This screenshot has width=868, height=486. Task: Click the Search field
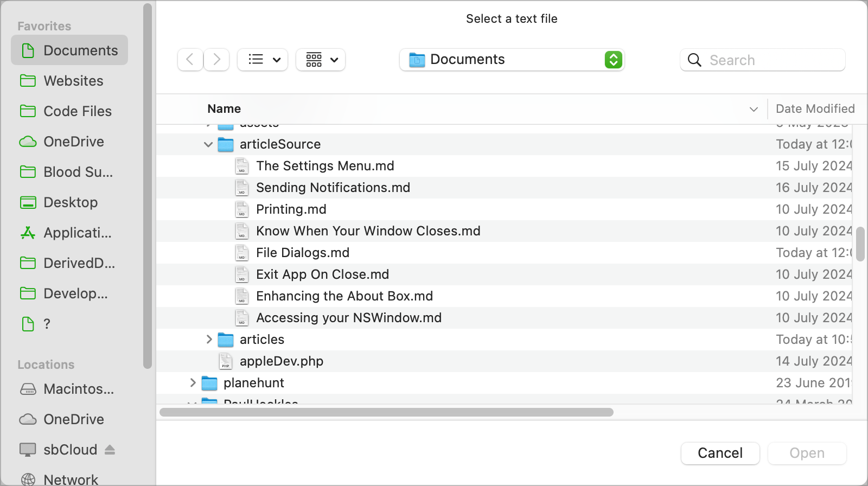point(762,60)
